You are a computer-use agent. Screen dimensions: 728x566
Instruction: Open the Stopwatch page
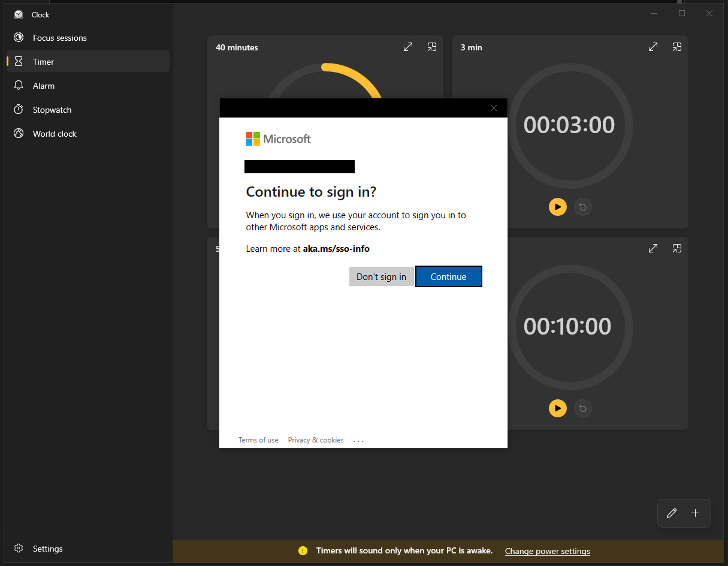click(52, 110)
